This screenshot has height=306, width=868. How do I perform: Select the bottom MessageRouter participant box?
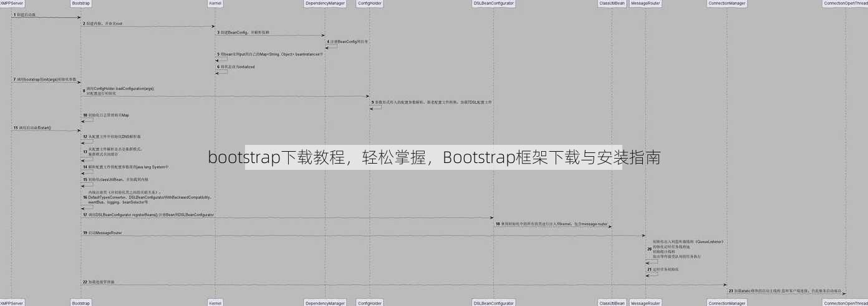[x=645, y=302]
